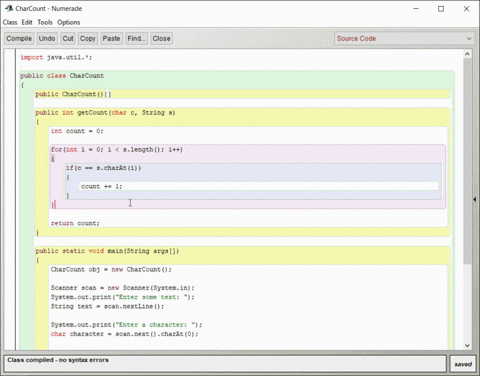Viewport: 480px width, 376px height.
Task: Click the 'Scanner scan = new Scanner' line
Action: [122, 288]
